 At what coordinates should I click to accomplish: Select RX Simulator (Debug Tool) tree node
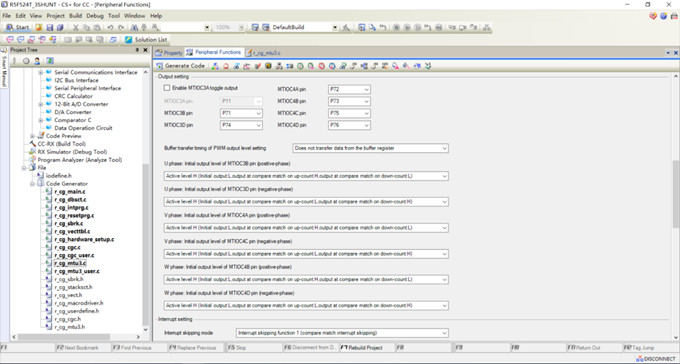[72, 152]
